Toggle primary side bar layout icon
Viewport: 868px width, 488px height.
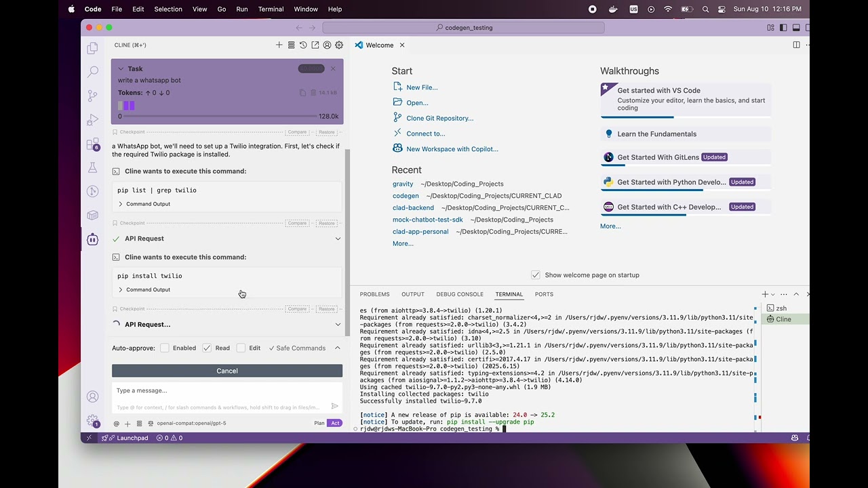click(783, 28)
